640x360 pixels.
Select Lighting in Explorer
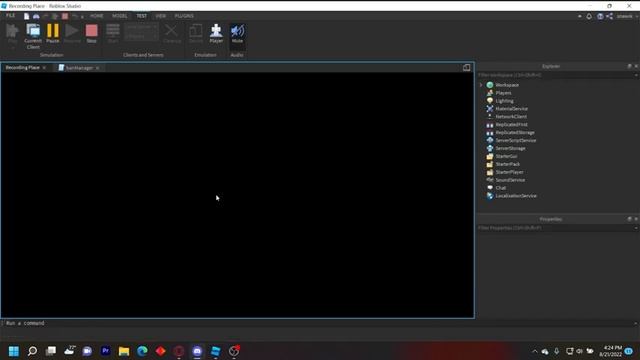click(x=504, y=101)
